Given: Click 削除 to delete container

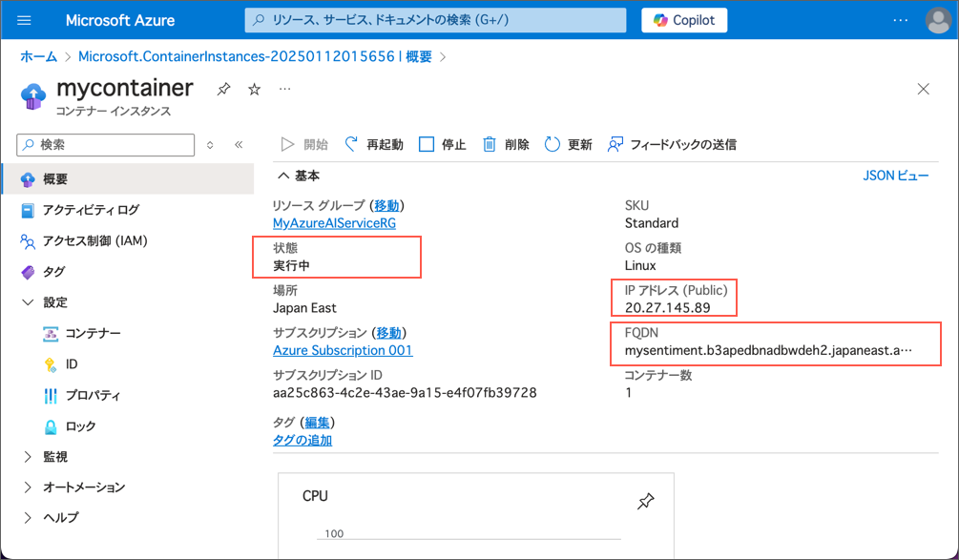Looking at the screenshot, I should point(506,145).
